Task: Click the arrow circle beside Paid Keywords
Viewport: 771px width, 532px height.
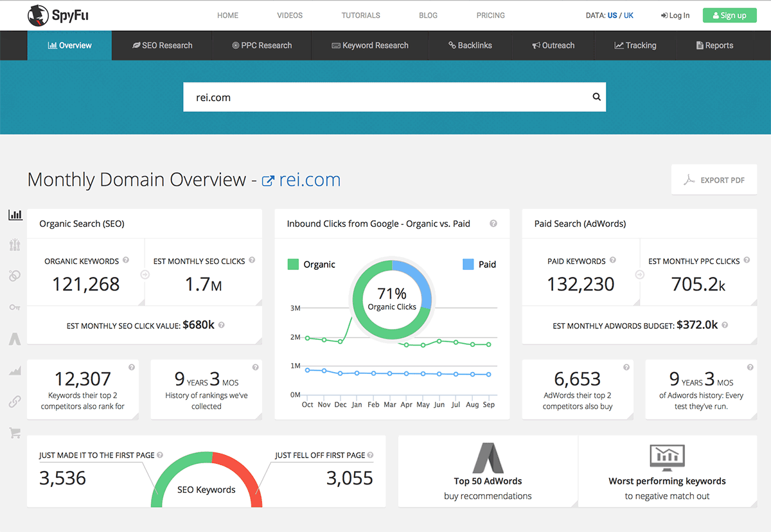Action: (639, 274)
